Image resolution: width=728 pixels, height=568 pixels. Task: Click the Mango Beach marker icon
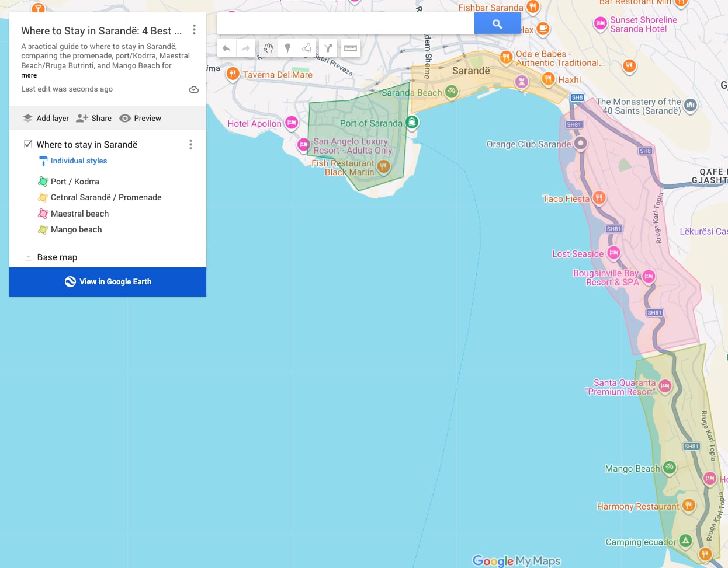click(x=670, y=467)
